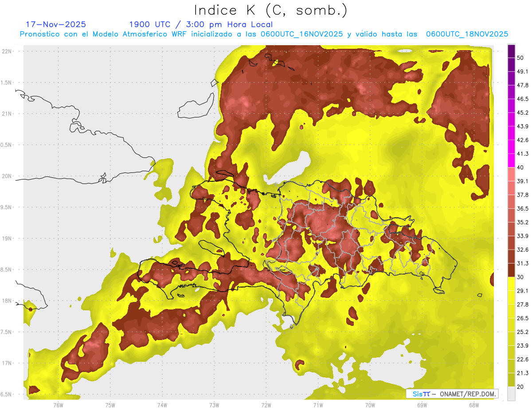Click longitude label '69W'
532x411 pixels.
click(x=422, y=405)
